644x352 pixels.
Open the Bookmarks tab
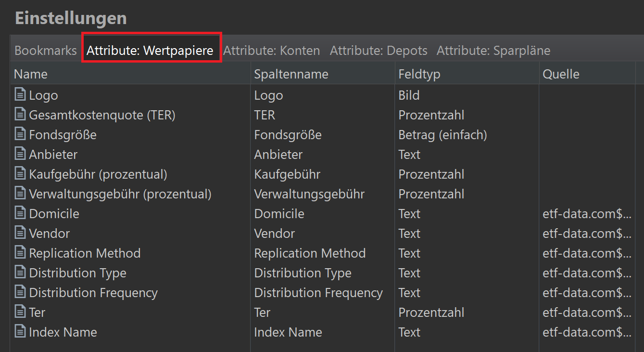tap(46, 51)
